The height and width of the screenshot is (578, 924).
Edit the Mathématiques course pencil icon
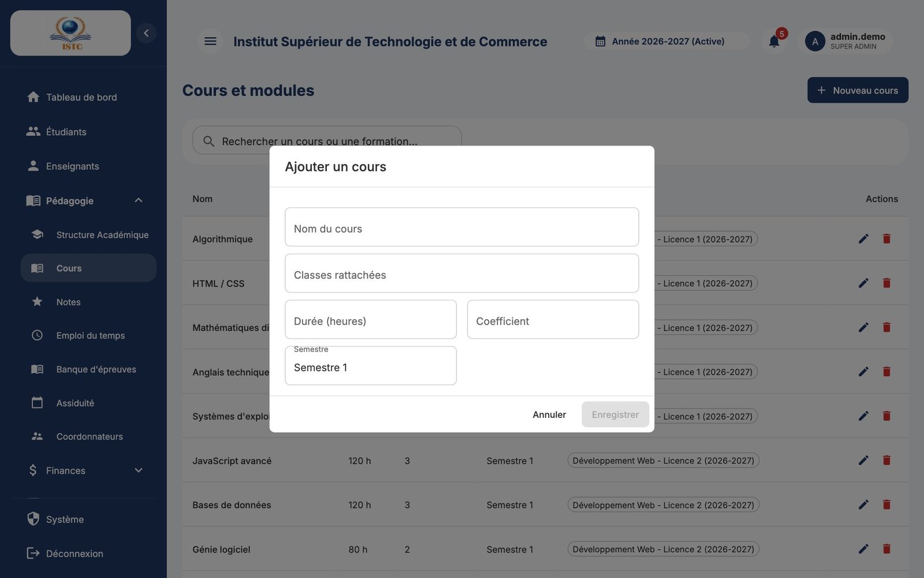[863, 327]
